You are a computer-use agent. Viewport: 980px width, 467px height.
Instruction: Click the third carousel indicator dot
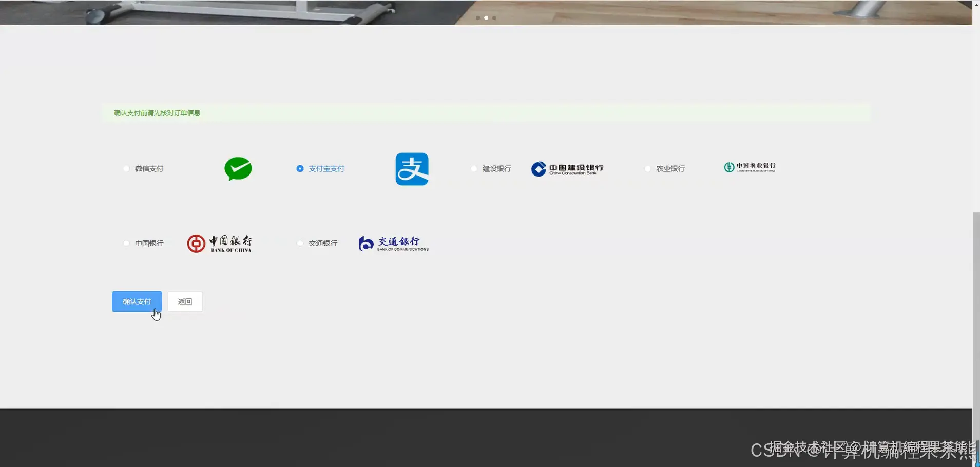[494, 17]
